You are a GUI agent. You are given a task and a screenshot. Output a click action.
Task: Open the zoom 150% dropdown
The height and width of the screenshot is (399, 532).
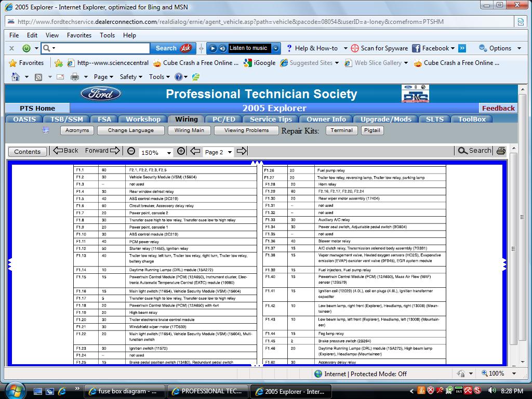point(169,153)
